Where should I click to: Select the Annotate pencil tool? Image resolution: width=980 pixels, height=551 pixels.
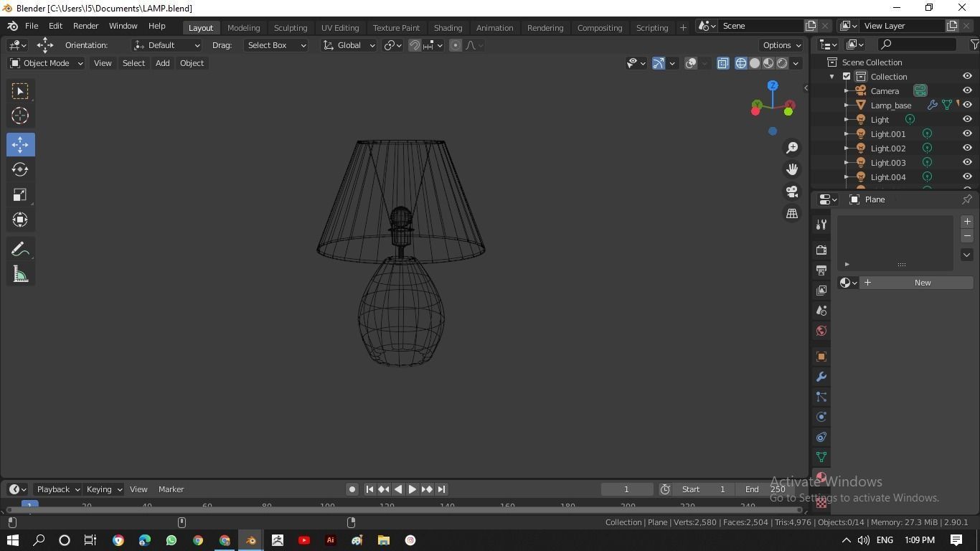point(20,250)
